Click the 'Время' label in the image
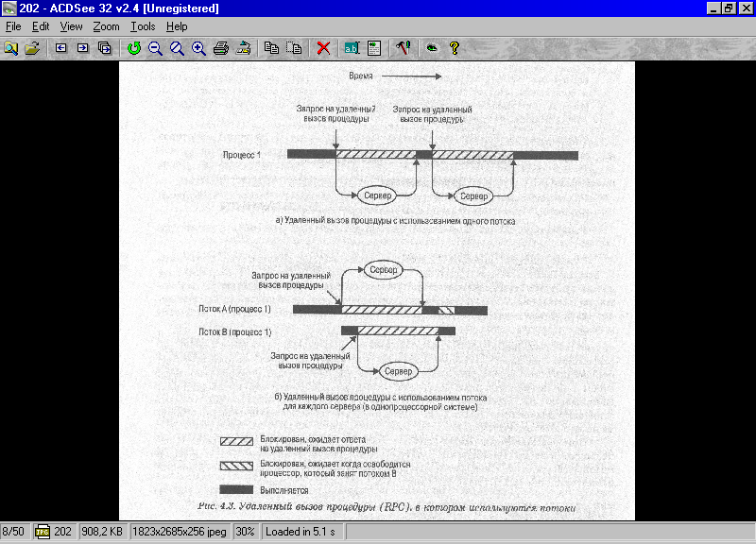The image size is (756, 544). [x=361, y=76]
